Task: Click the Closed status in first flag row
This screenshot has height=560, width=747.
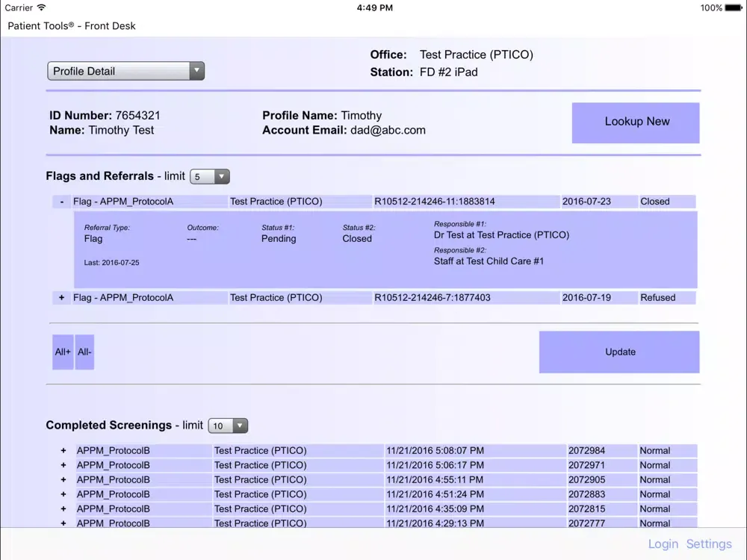Action: click(654, 202)
